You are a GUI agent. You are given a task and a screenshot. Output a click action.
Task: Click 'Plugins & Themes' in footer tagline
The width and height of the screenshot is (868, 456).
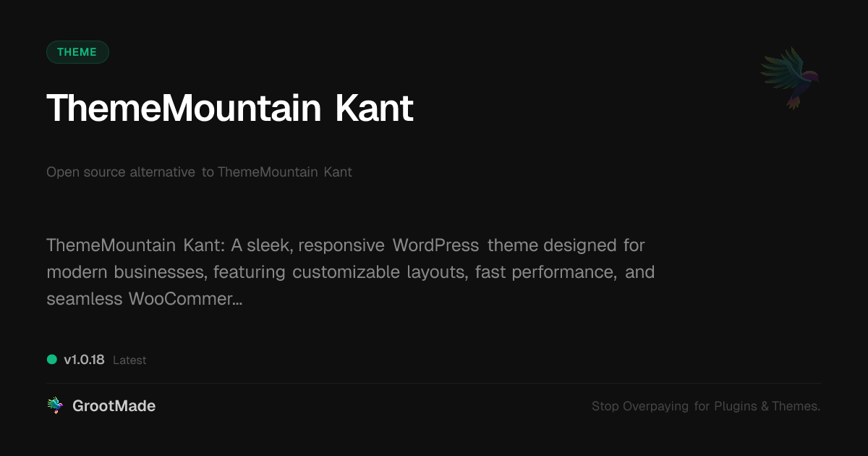pos(767,406)
